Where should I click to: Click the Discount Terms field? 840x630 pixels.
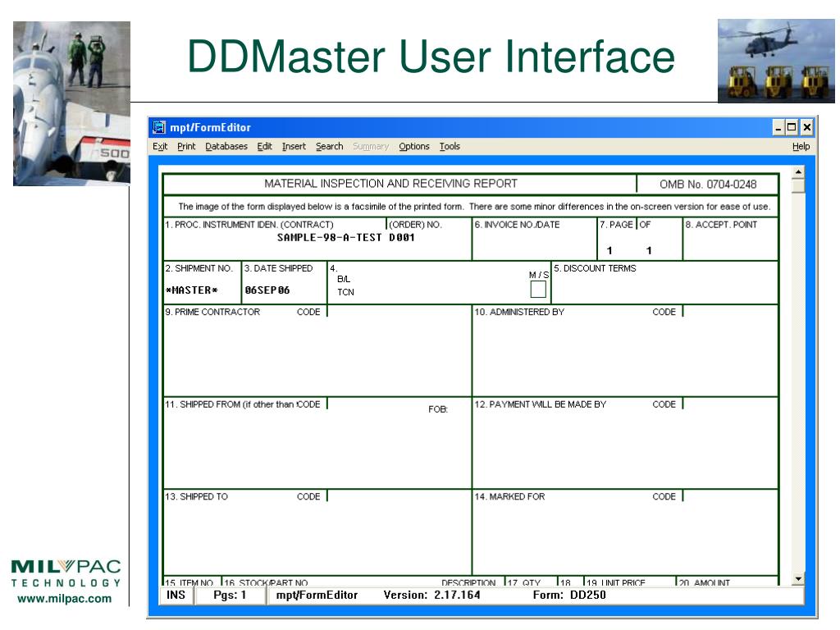coord(664,282)
